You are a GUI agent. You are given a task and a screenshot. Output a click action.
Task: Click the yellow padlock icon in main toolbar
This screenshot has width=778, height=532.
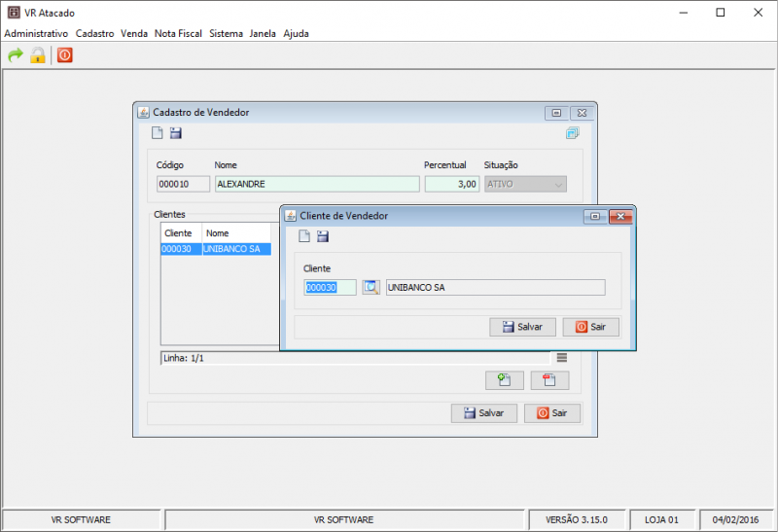click(38, 55)
